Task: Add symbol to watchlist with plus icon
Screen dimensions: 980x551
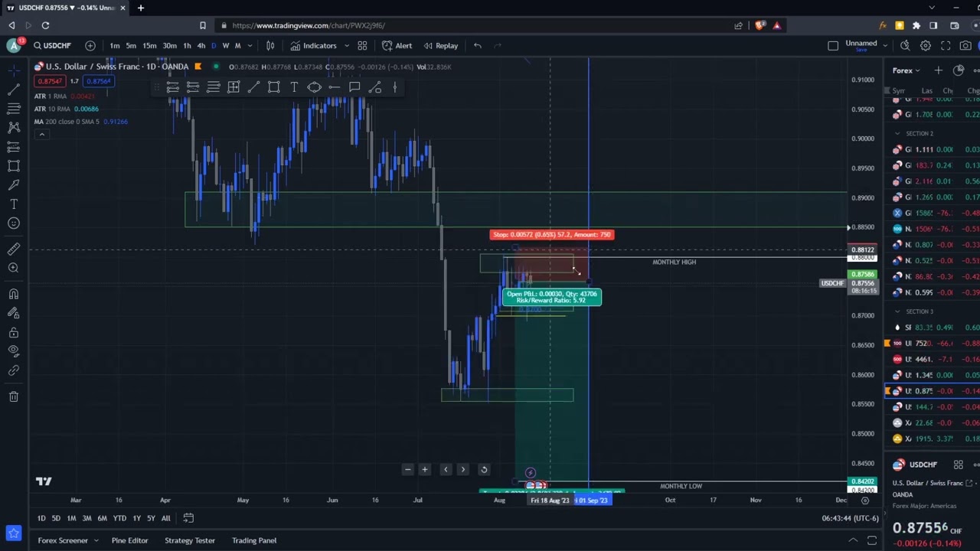Action: coord(939,70)
